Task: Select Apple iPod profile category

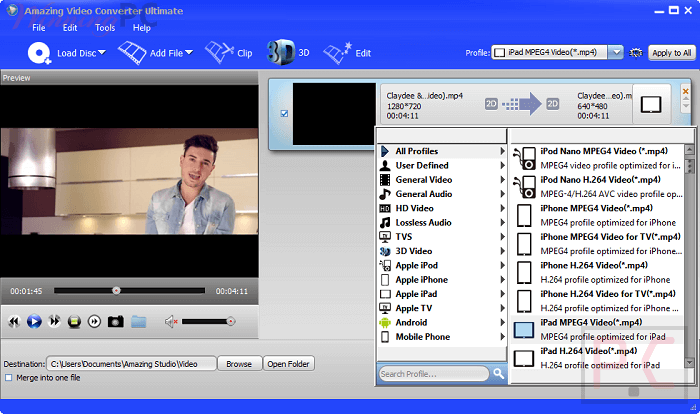Action: point(442,265)
